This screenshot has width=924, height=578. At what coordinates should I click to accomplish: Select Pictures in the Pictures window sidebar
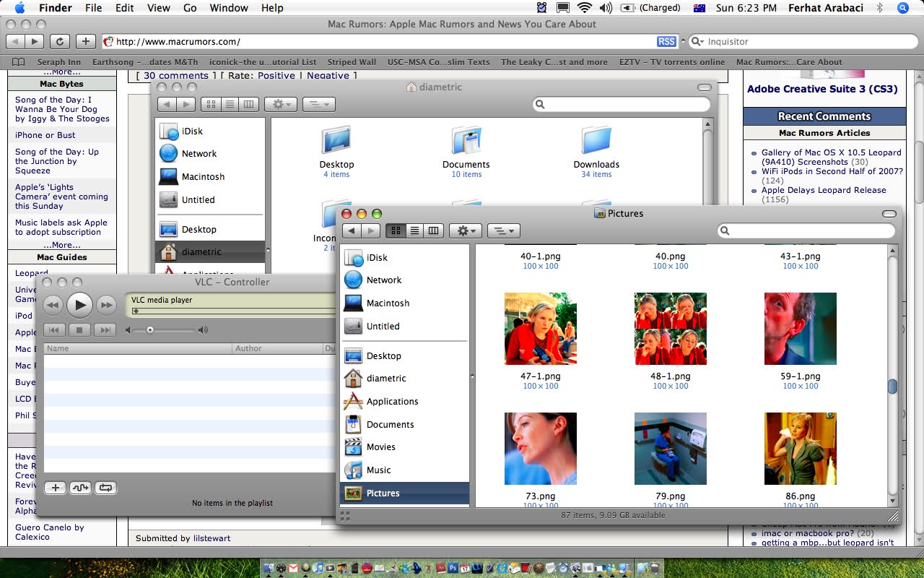point(404,493)
